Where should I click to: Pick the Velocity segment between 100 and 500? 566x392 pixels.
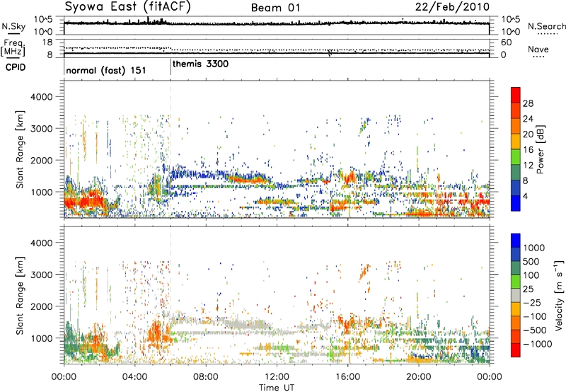[516, 268]
